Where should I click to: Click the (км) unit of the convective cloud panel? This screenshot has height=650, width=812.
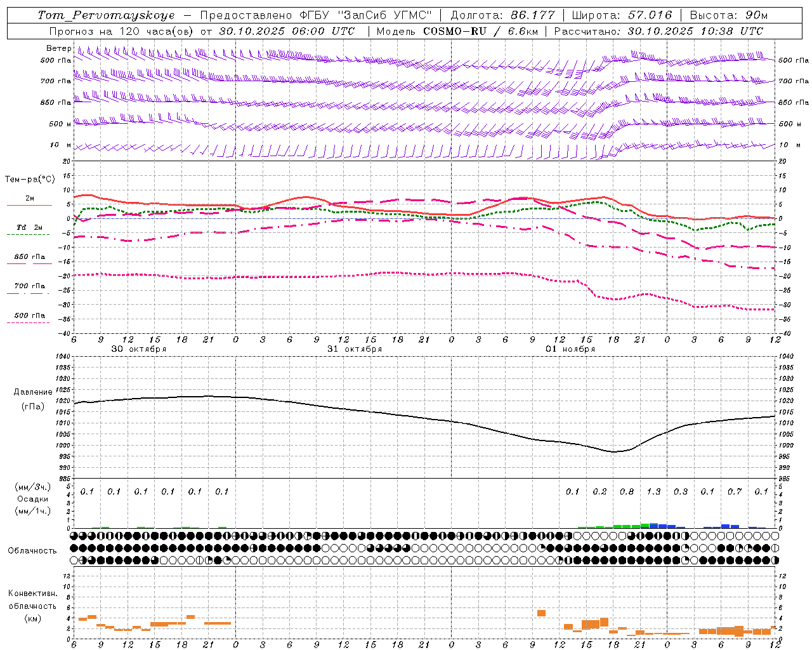(x=32, y=618)
